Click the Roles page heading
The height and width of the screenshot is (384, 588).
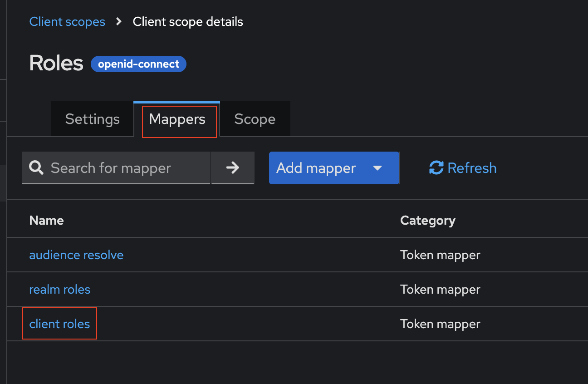pos(56,63)
